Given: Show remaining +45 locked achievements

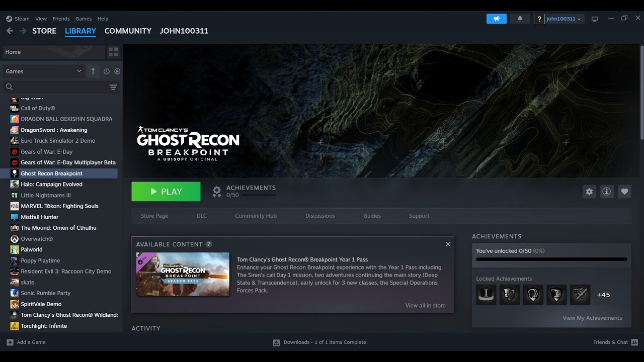Looking at the screenshot, I should 603,295.
